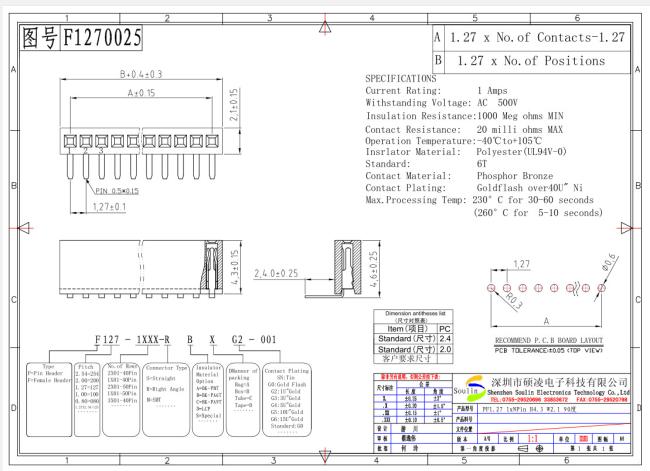The height and width of the screenshot is (471, 650).
Task: Click the 1:1 scale value in title block
Action: [x=533, y=439]
